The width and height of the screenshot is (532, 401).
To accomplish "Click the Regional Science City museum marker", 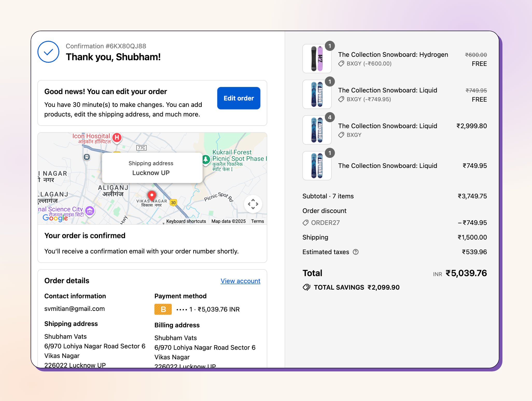I will 90,211.
